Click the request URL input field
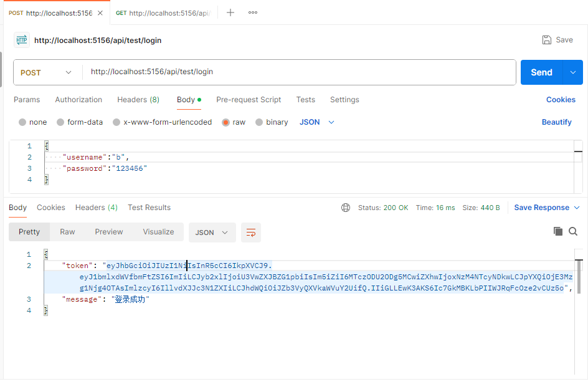 (x=299, y=72)
